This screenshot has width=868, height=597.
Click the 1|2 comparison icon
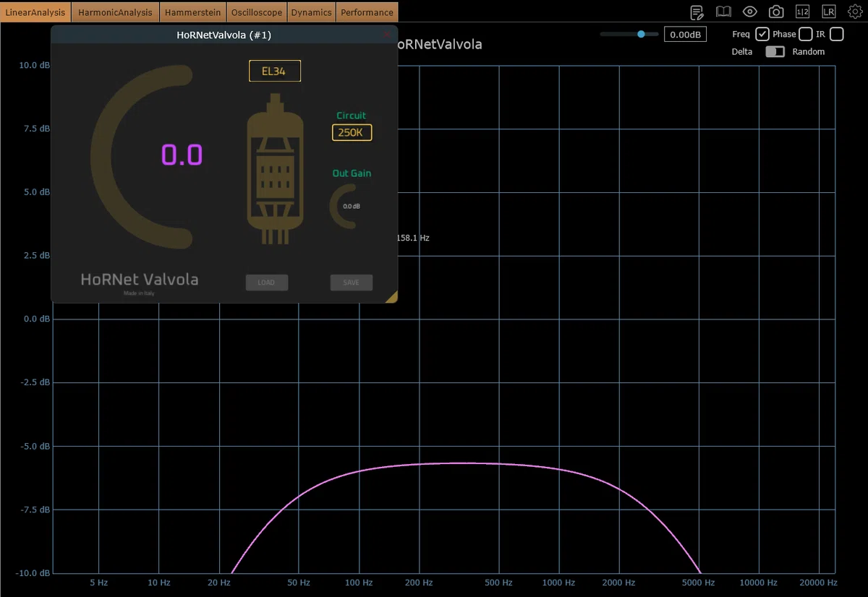pyautogui.click(x=802, y=12)
